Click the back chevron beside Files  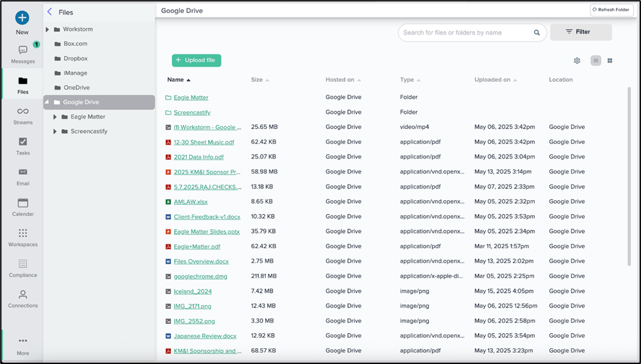pyautogui.click(x=50, y=12)
